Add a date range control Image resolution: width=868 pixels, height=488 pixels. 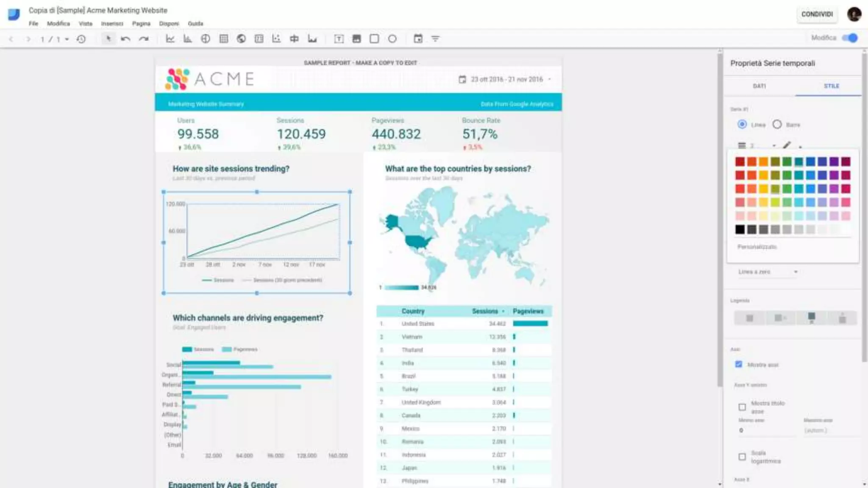point(418,39)
